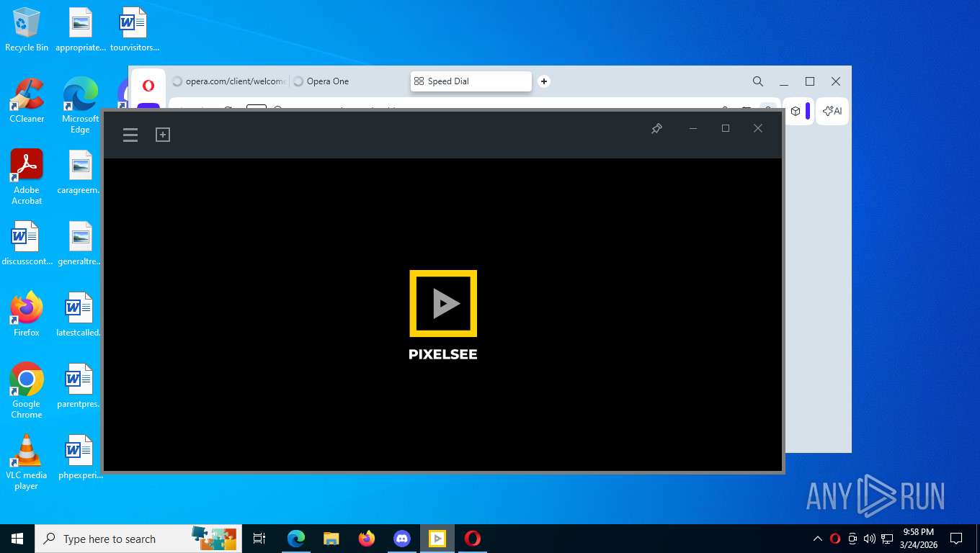Open the Opera AI assistant button
Image resolution: width=980 pixels, height=553 pixels.
833,111
